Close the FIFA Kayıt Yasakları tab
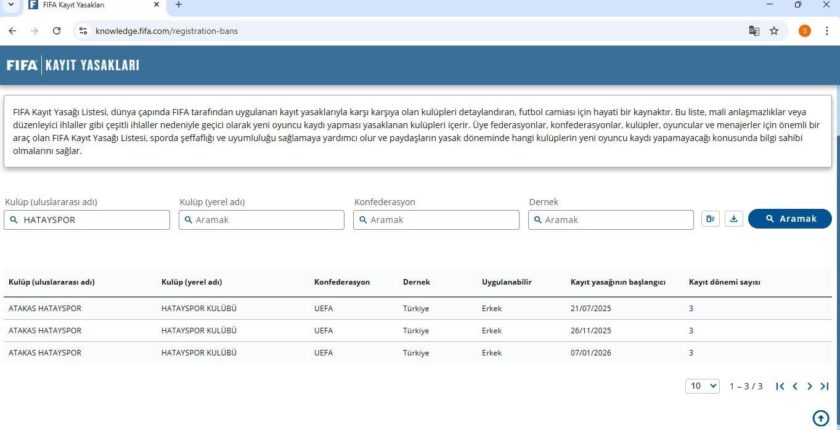 [156, 5]
